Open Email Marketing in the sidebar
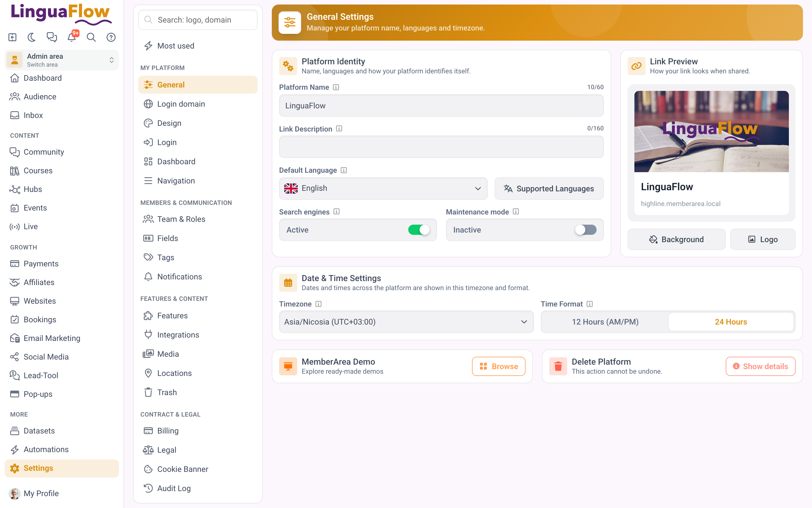The image size is (812, 508). point(62,338)
